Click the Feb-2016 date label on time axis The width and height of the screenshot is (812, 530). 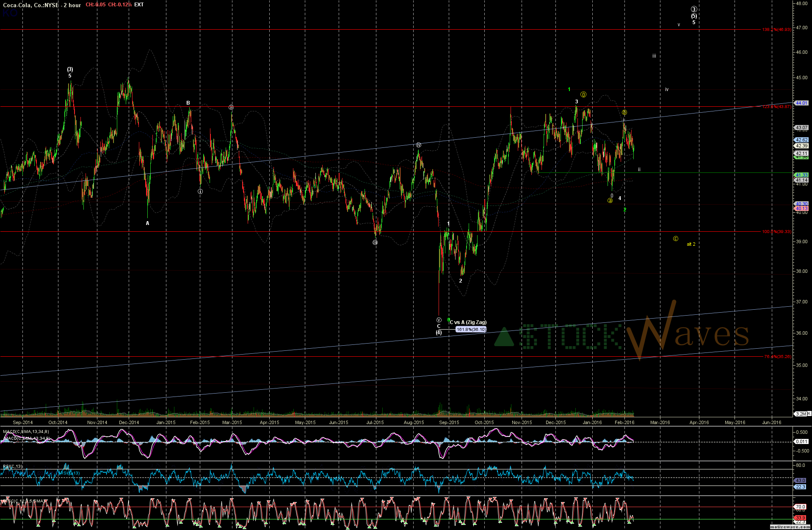click(x=624, y=422)
